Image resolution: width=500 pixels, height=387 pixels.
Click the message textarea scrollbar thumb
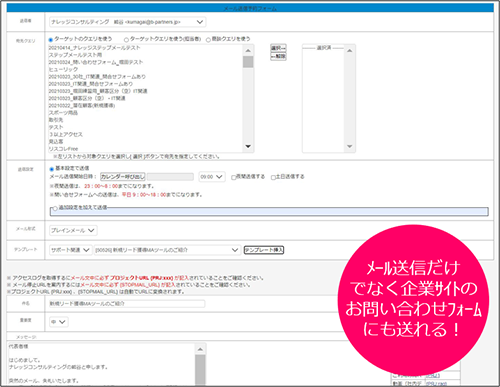(200, 370)
